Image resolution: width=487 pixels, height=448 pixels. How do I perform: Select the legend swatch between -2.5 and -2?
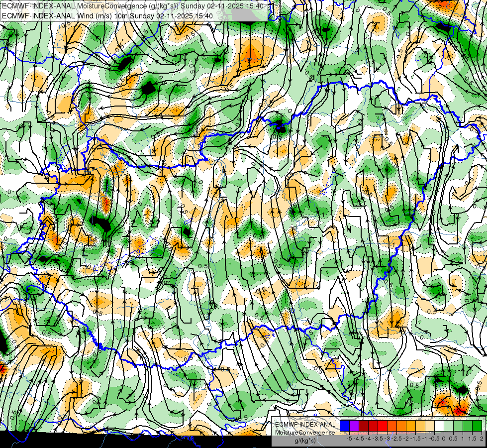tap(401, 426)
